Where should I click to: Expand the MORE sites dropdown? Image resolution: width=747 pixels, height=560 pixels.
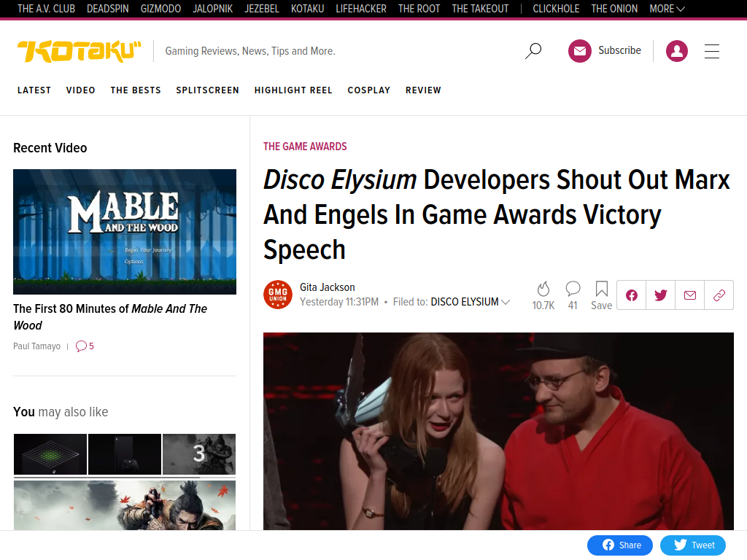667,9
